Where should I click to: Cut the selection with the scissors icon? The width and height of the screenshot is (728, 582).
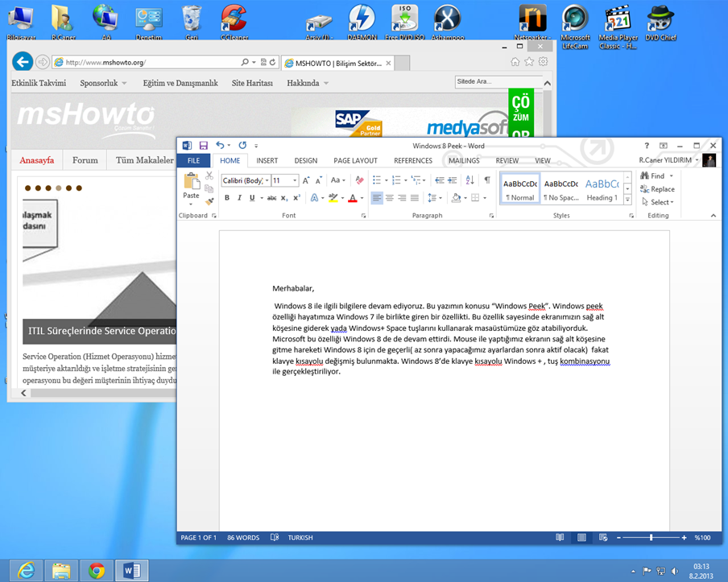pyautogui.click(x=209, y=176)
